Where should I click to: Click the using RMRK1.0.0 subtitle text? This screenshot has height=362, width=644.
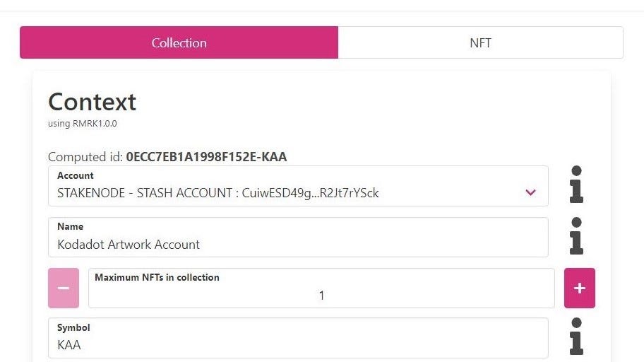tap(82, 124)
